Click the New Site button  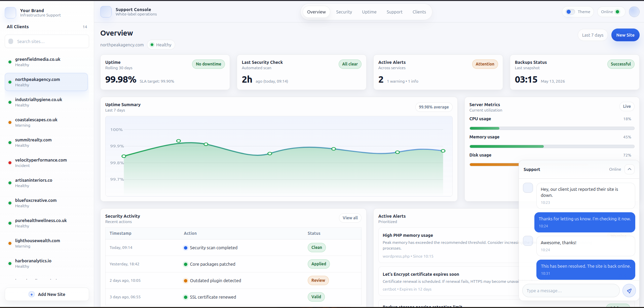(x=625, y=35)
